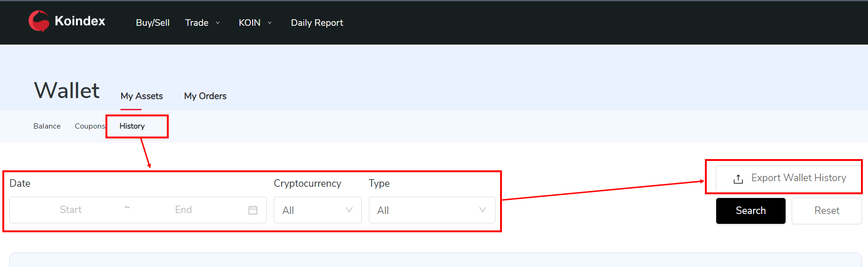
Task: Click the Koindex brand name link
Action: point(80,21)
